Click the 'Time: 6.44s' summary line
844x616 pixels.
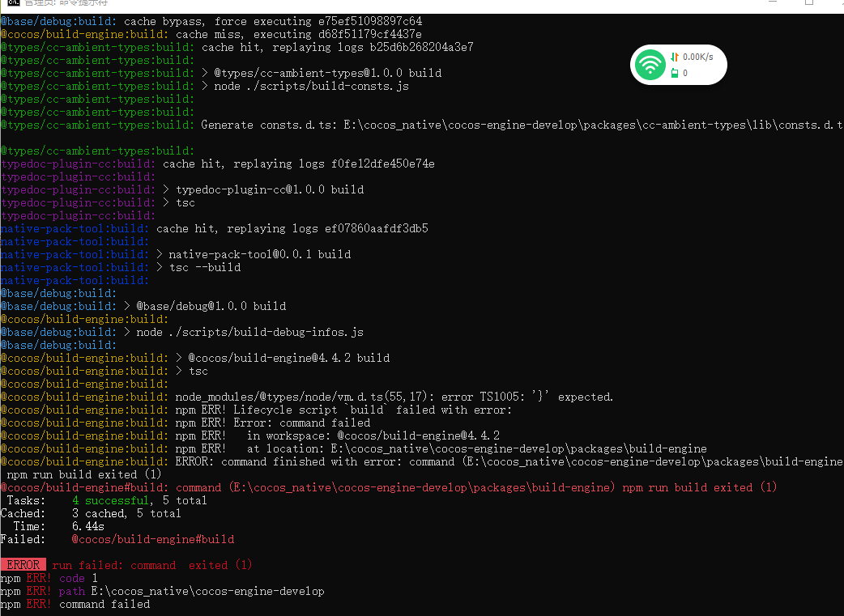pos(58,526)
